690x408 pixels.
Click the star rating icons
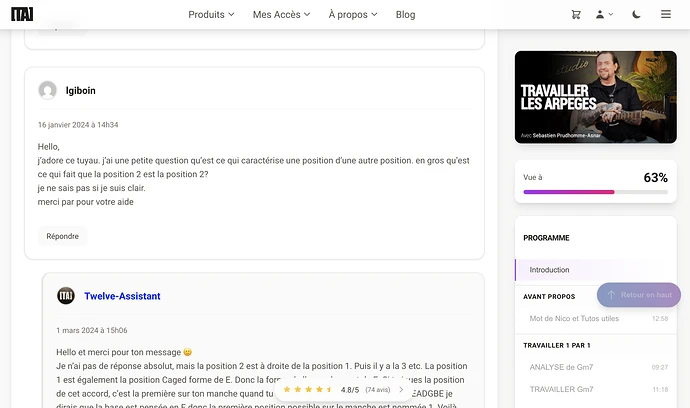[308, 390]
